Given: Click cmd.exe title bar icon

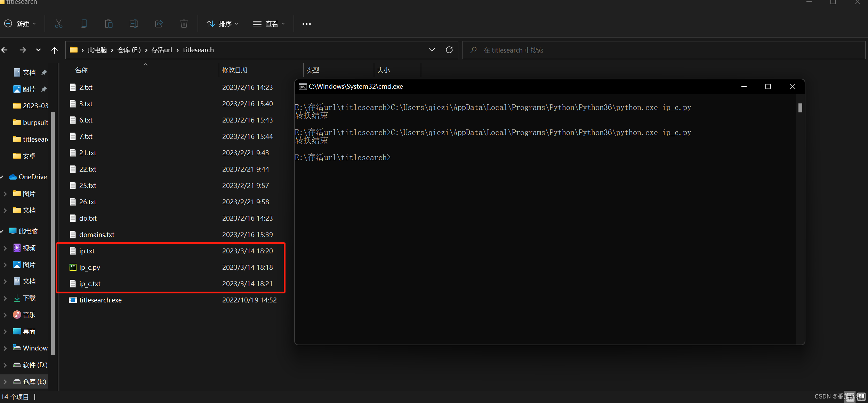Looking at the screenshot, I should point(303,87).
